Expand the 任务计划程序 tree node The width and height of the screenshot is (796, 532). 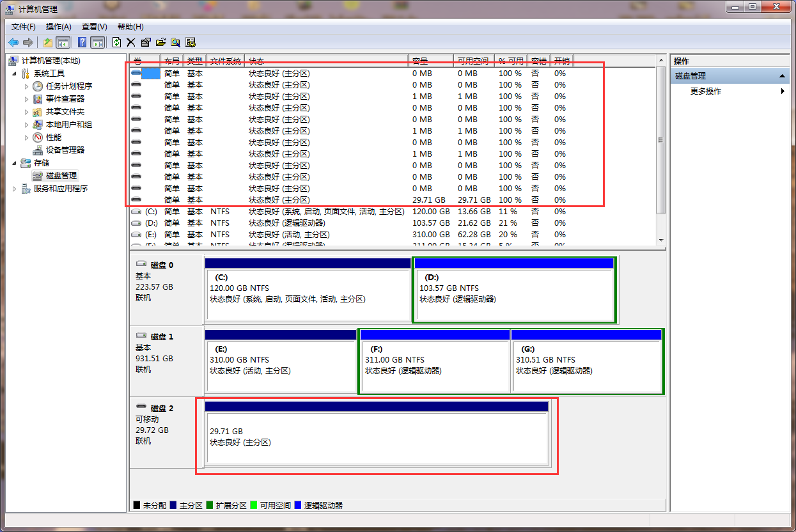click(x=27, y=86)
